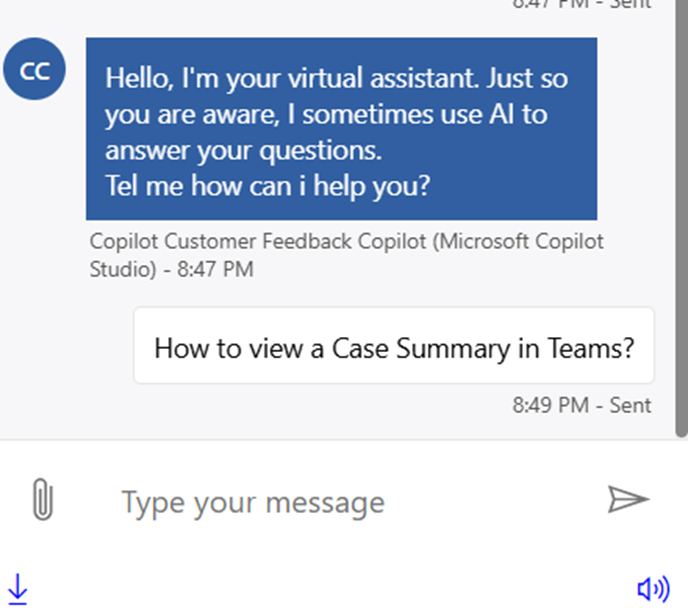Click the 8:49 PM Sent status
Screen dimensions: 688x611
[x=581, y=405]
